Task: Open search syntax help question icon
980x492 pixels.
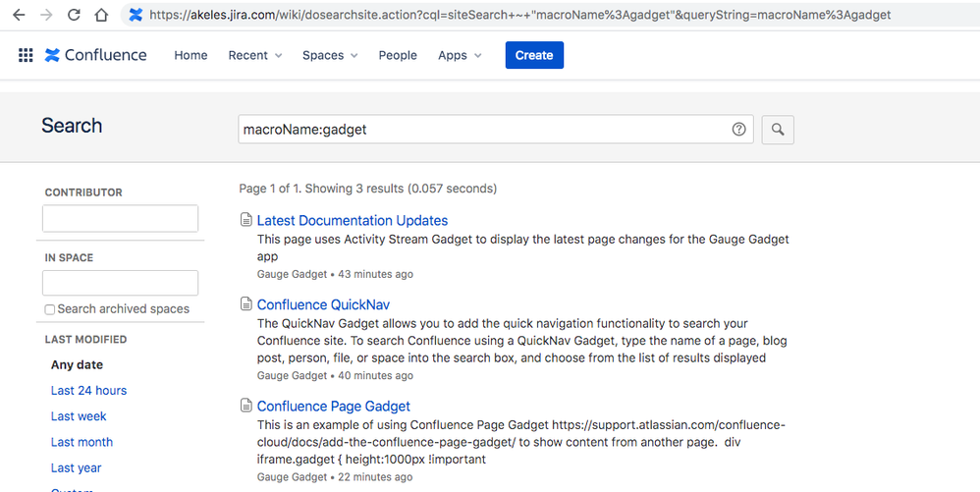Action: [x=738, y=130]
